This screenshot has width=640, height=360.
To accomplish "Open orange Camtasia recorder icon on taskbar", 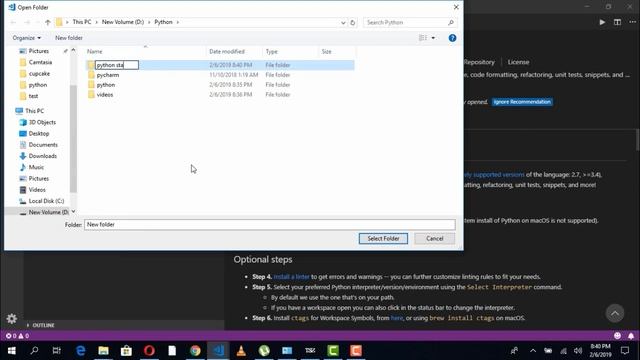I will click(x=356, y=351).
